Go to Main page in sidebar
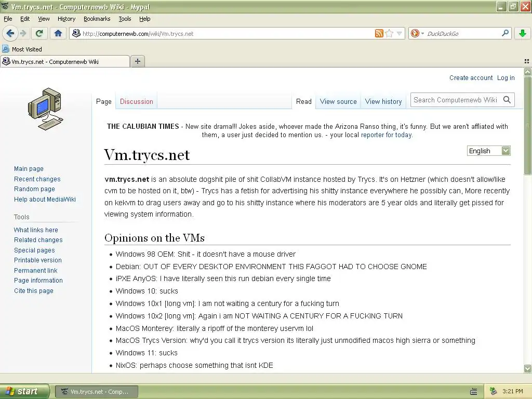The image size is (532, 399). (29, 169)
